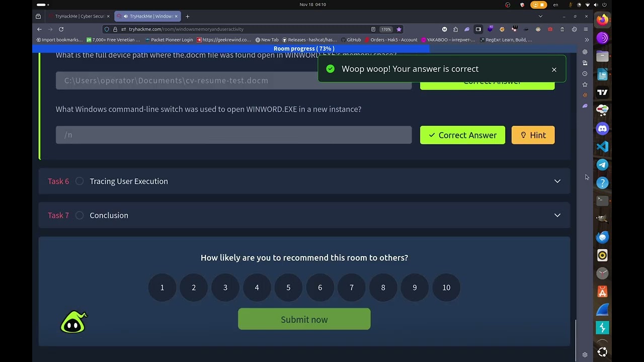Open the list all tabs dropdown
644x362 pixels.
click(540, 16)
